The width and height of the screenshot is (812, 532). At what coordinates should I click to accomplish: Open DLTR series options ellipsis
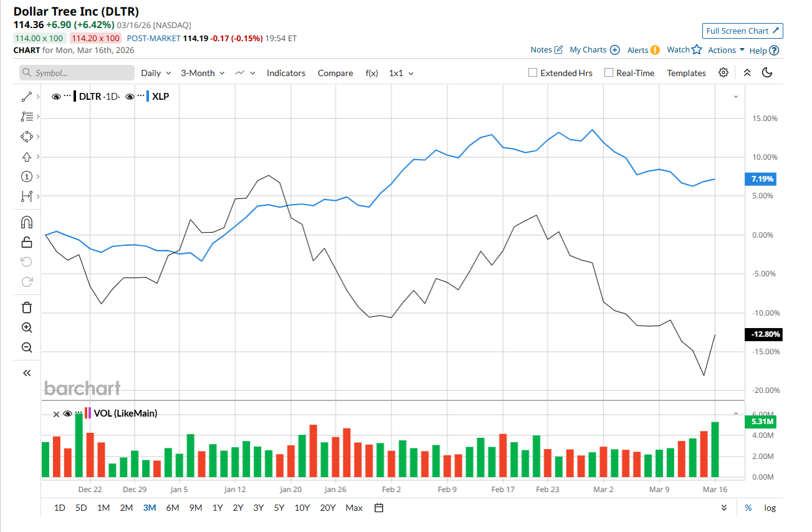point(67,96)
